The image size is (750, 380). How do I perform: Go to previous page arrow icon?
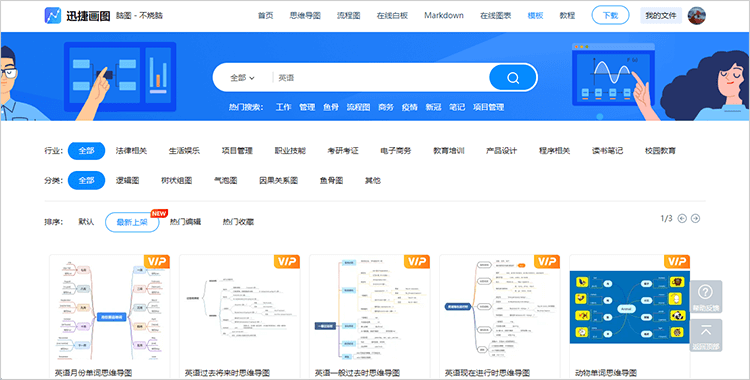[682, 218]
